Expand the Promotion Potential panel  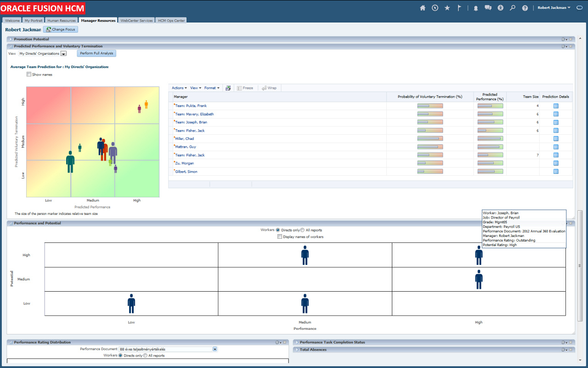[x=11, y=39]
